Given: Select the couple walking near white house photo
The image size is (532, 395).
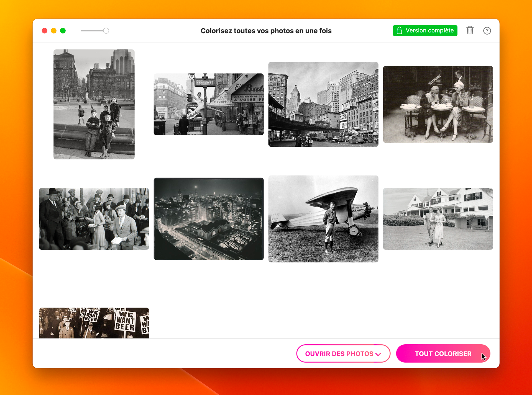Looking at the screenshot, I should coord(438,219).
